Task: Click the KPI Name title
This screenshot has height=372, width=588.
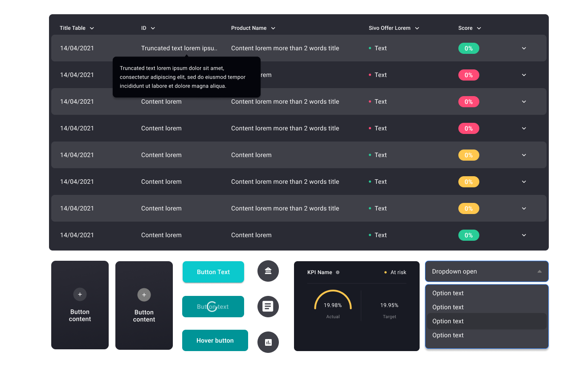Action: pyautogui.click(x=320, y=272)
